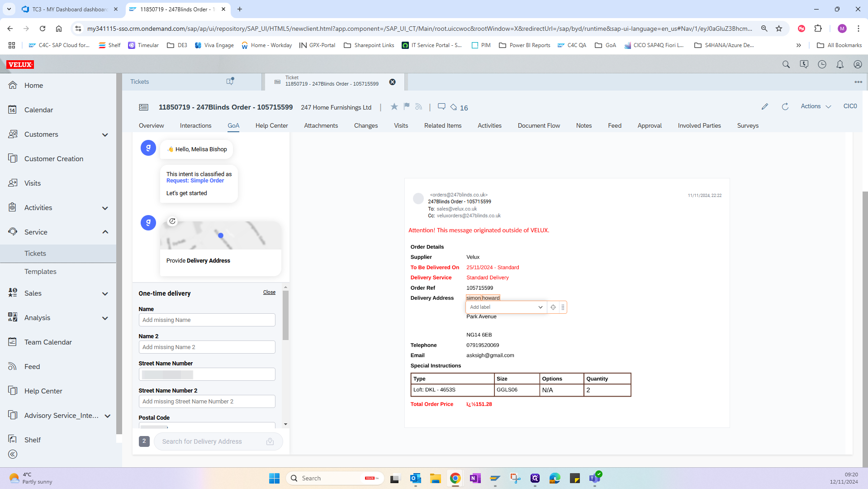The image size is (868, 489).
Task: Open the notifications bell icon
Action: click(840, 64)
